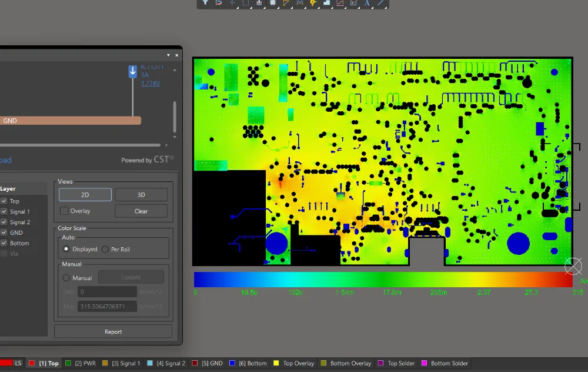
Task: Select the Displayed auto scale radio button
Action: [x=66, y=249]
